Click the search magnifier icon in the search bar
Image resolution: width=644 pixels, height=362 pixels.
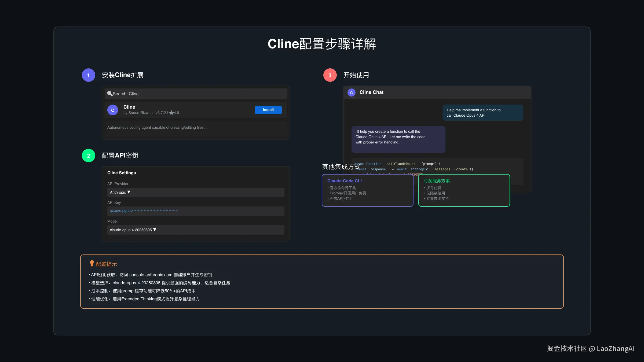pyautogui.click(x=110, y=94)
